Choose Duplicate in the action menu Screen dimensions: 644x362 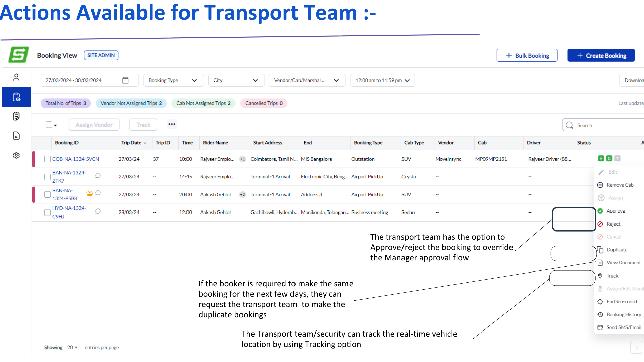click(x=616, y=250)
